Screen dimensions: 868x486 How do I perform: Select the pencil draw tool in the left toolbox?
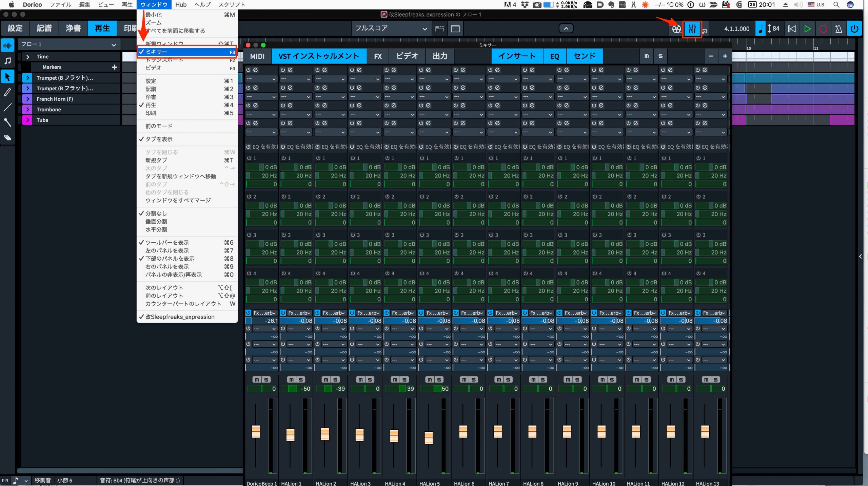coord(7,92)
